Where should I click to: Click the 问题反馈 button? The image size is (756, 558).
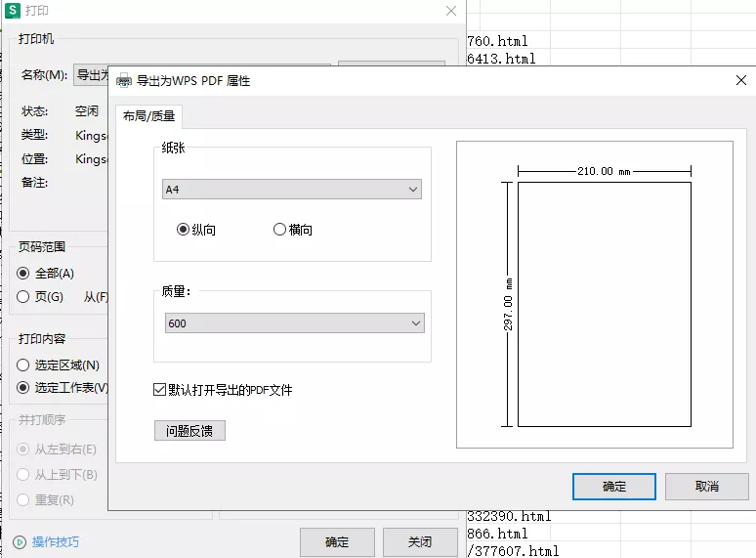point(189,431)
